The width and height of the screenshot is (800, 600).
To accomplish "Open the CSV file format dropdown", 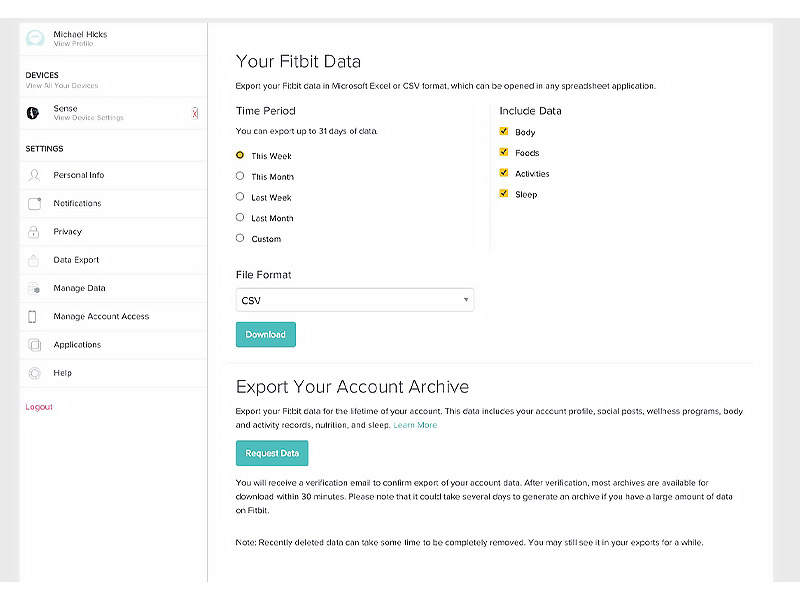I will click(354, 300).
